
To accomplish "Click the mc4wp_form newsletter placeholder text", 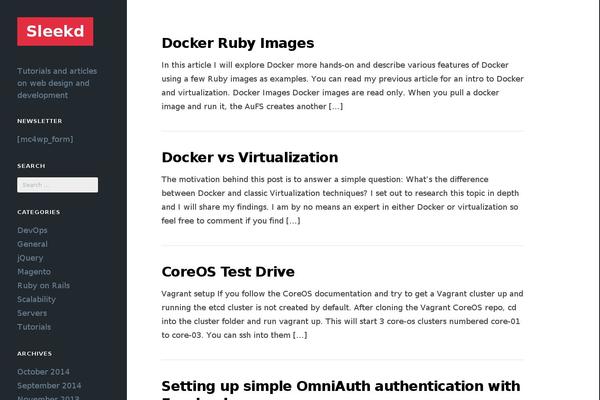I will click(x=45, y=139).
